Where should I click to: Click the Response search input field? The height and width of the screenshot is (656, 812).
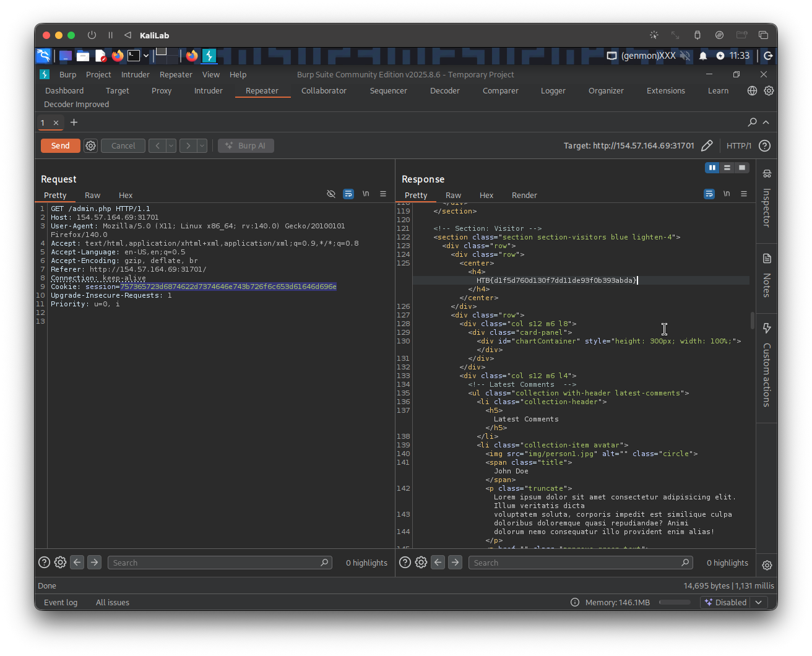[x=576, y=563]
